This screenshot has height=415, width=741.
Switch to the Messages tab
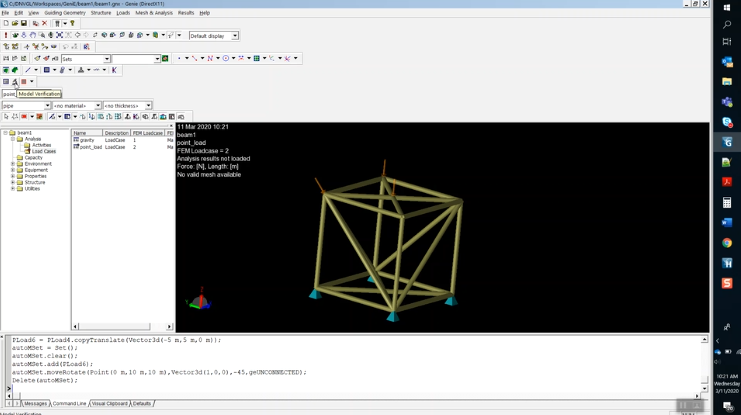[35, 404]
